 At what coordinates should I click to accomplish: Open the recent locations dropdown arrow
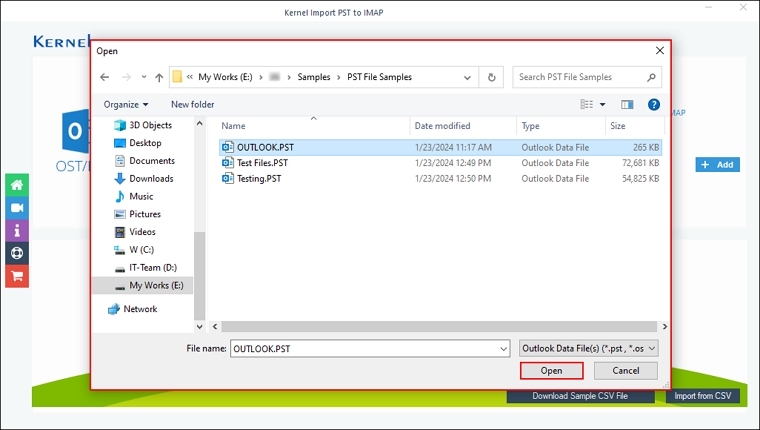click(x=143, y=77)
